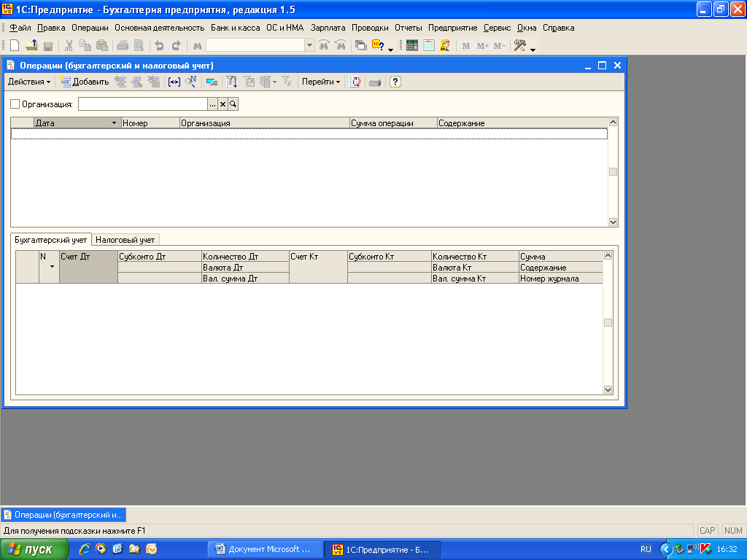Click the Операции window tab in bottom panel
This screenshot has height=560, width=747.
pos(64,515)
